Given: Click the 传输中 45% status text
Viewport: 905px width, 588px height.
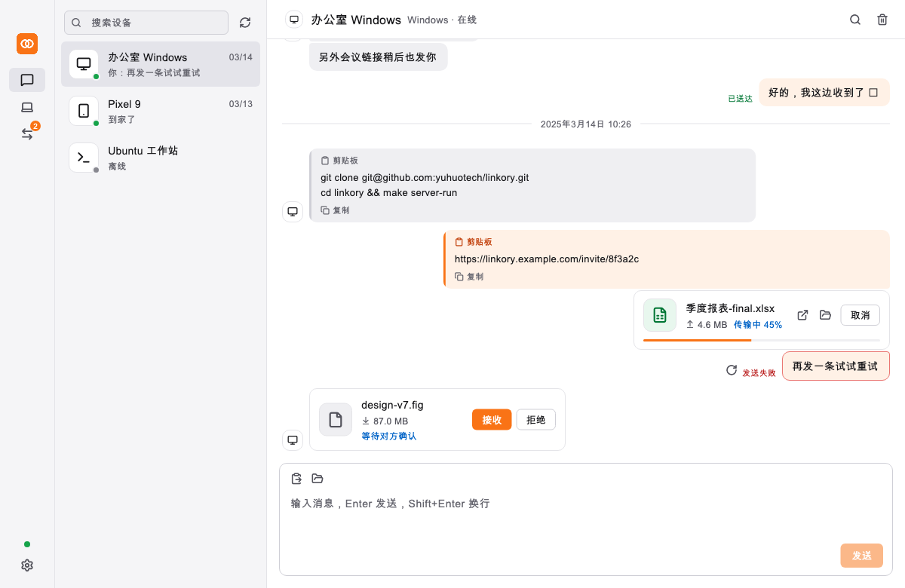Looking at the screenshot, I should (x=758, y=325).
